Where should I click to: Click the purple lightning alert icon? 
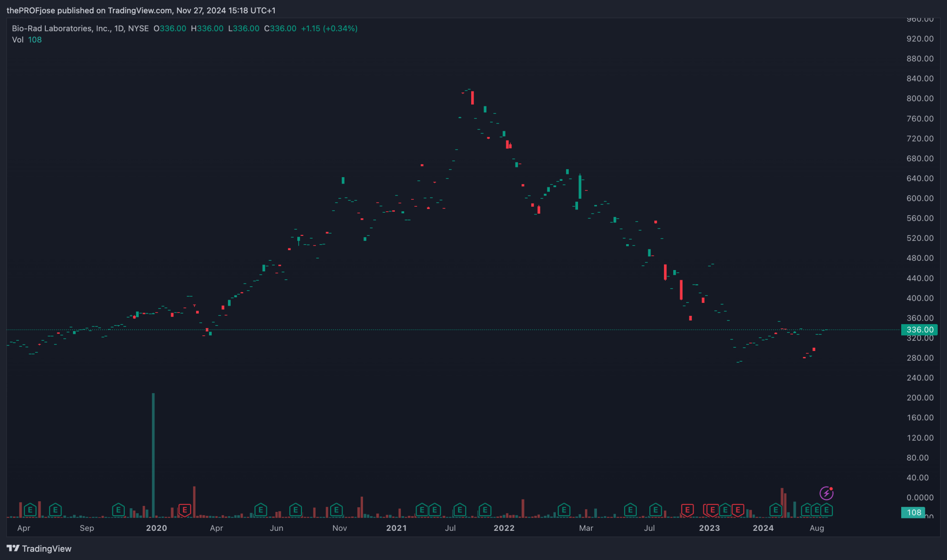[826, 493]
